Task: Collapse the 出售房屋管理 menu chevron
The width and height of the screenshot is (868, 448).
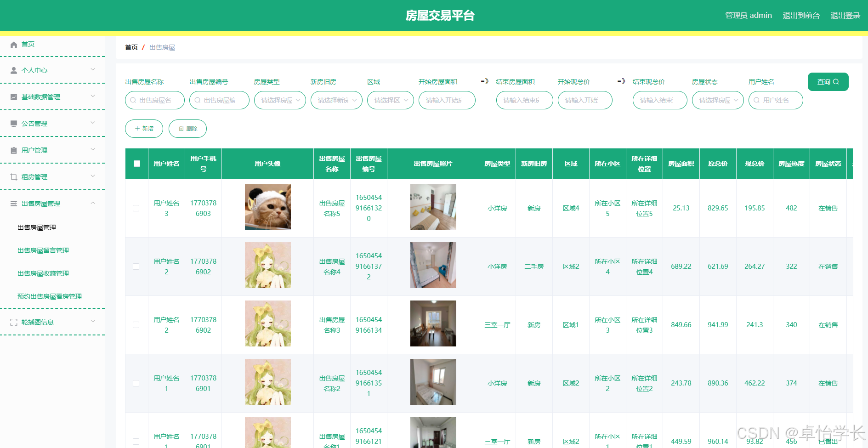Action: pyautogui.click(x=93, y=203)
